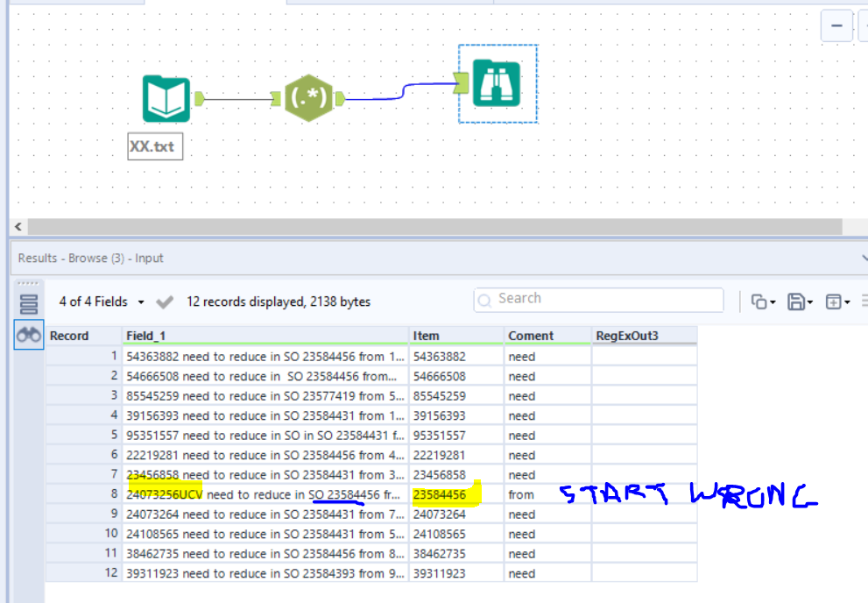Click record number 12 row header
Image resolution: width=868 pixels, height=603 pixels.
(x=83, y=573)
